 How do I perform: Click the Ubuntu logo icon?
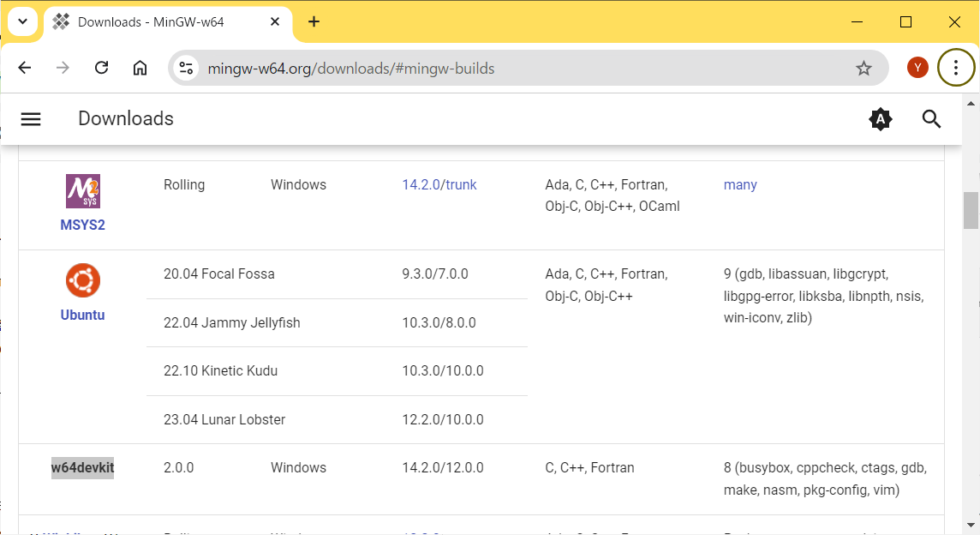pos(83,280)
